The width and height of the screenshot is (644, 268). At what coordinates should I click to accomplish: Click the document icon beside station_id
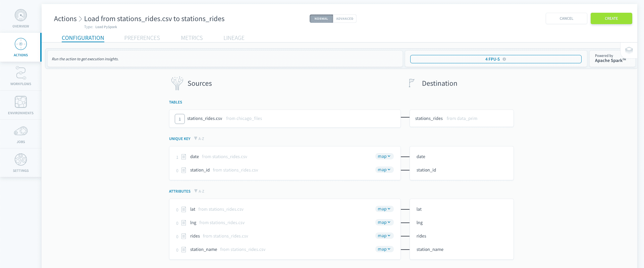tap(184, 170)
